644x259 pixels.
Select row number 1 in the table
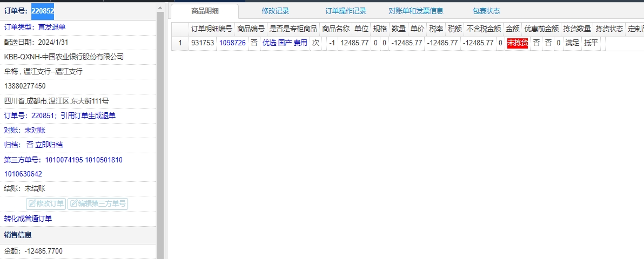click(180, 43)
